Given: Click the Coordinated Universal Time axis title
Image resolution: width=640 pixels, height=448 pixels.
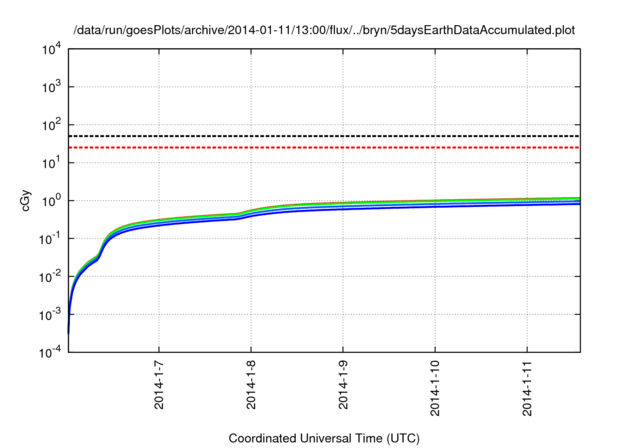Looking at the screenshot, I should click(324, 439).
